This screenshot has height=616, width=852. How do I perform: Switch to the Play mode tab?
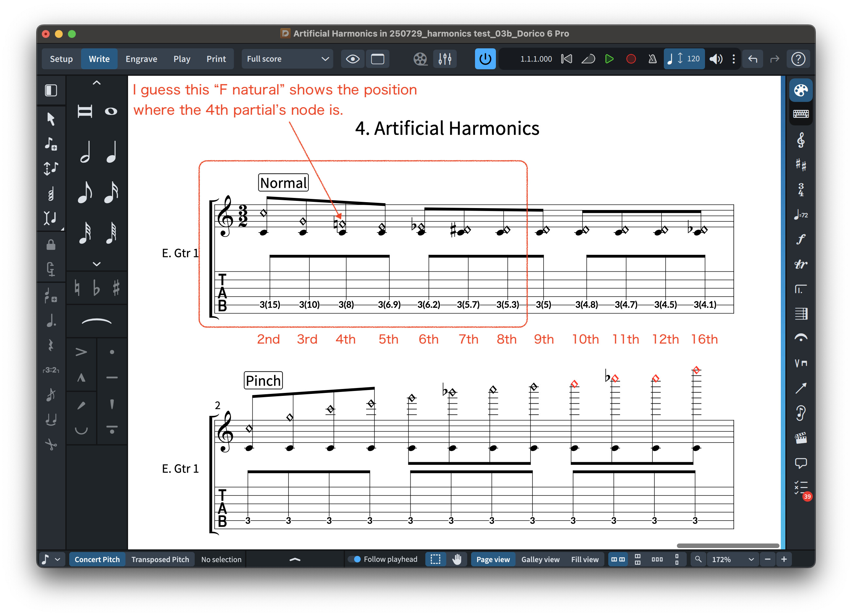coord(182,59)
